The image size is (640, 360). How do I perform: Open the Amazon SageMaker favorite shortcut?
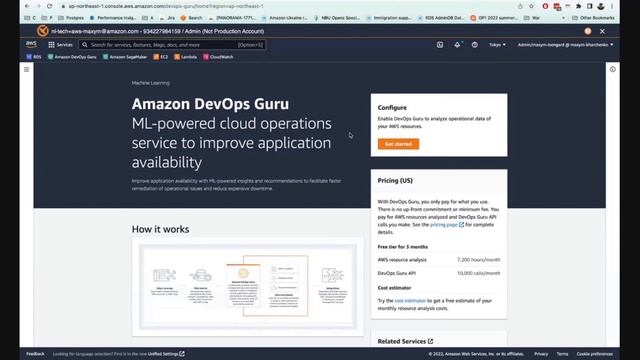[x=125, y=57]
